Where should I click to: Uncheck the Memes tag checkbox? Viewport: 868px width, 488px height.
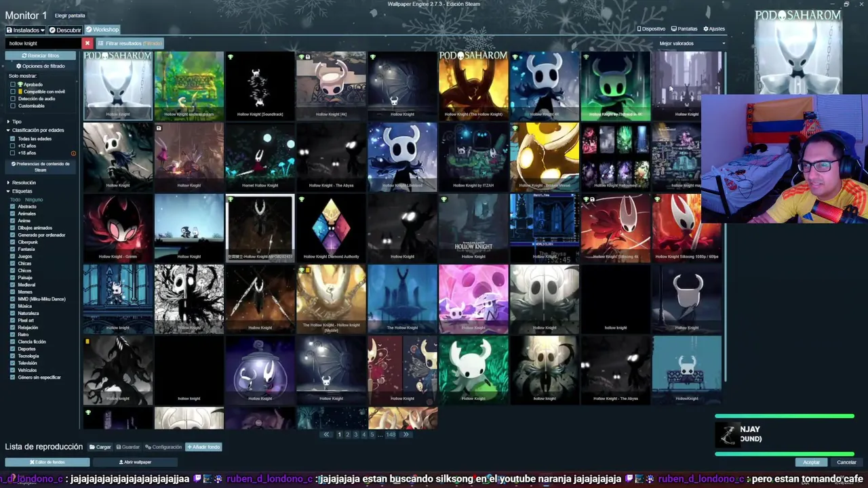[12, 292]
